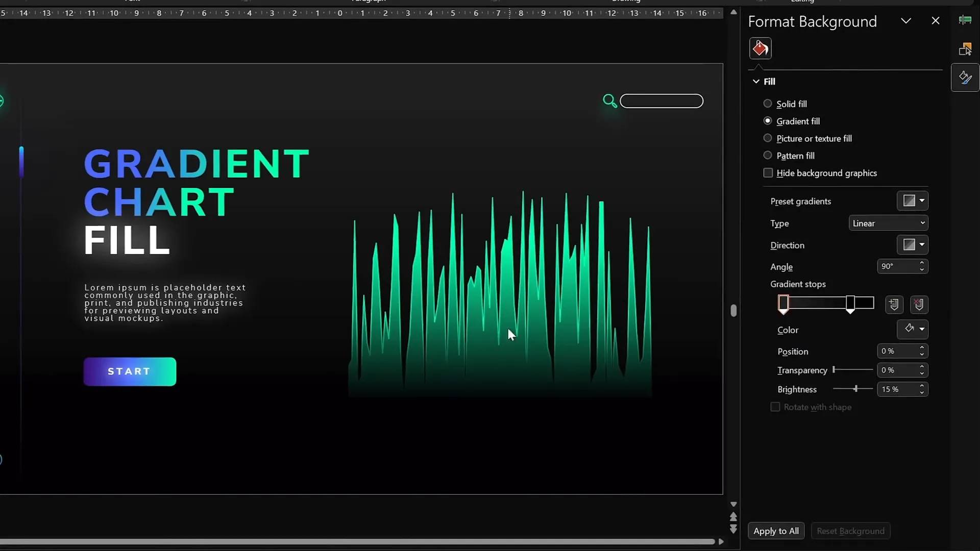The image size is (980, 551).
Task: Open Format Background pane options chevron
Action: (906, 21)
